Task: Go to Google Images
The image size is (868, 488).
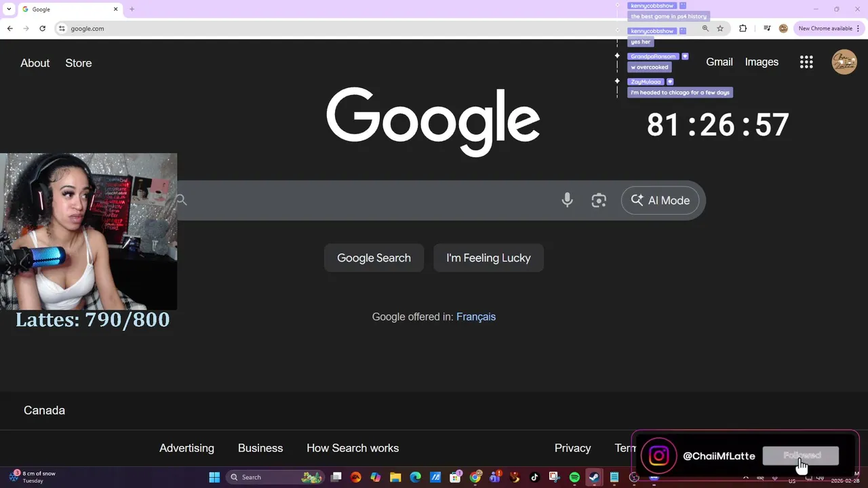Action: pos(762,62)
